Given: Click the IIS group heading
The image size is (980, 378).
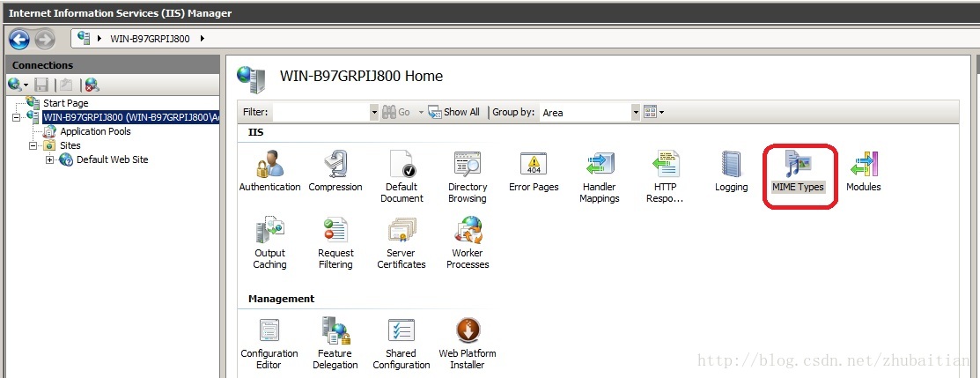Looking at the screenshot, I should click(x=256, y=133).
